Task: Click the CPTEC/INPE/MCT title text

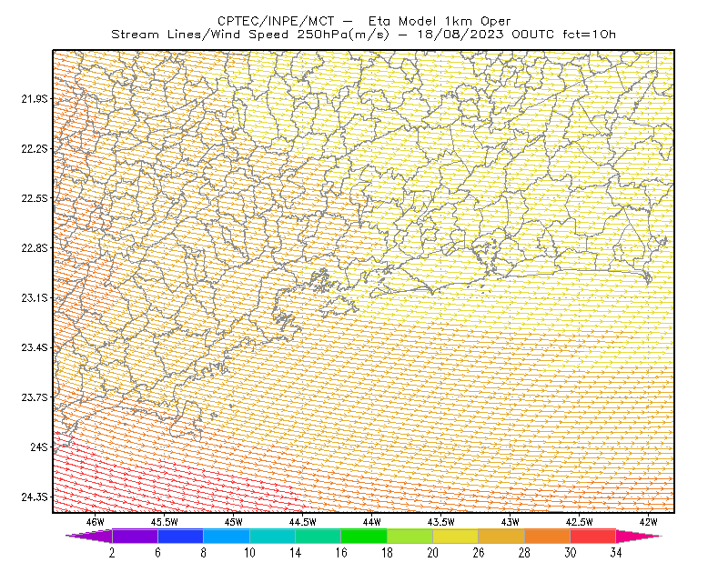Action: 276,21
